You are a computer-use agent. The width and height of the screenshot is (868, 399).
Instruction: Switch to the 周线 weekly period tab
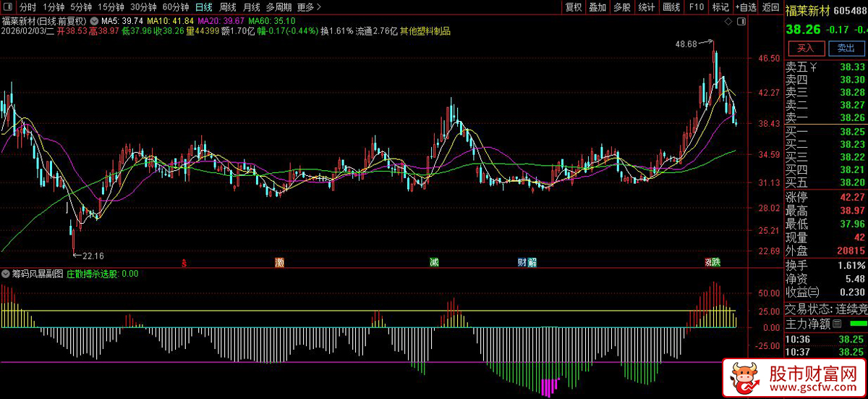pyautogui.click(x=228, y=7)
